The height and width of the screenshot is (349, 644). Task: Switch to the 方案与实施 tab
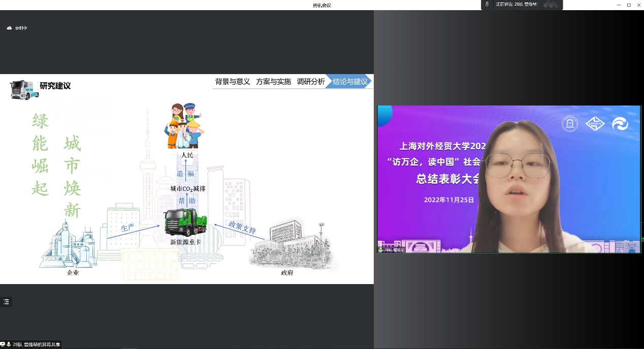[x=273, y=82]
